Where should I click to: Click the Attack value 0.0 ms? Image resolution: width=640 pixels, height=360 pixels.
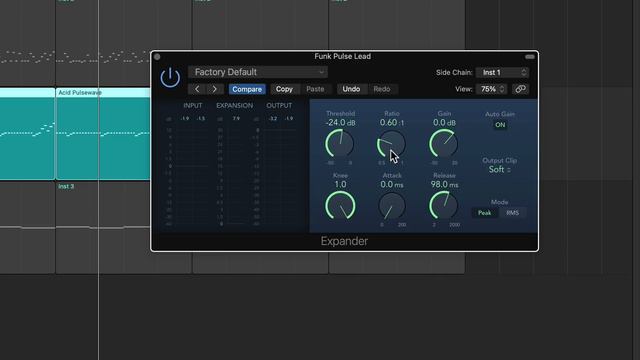point(392,184)
